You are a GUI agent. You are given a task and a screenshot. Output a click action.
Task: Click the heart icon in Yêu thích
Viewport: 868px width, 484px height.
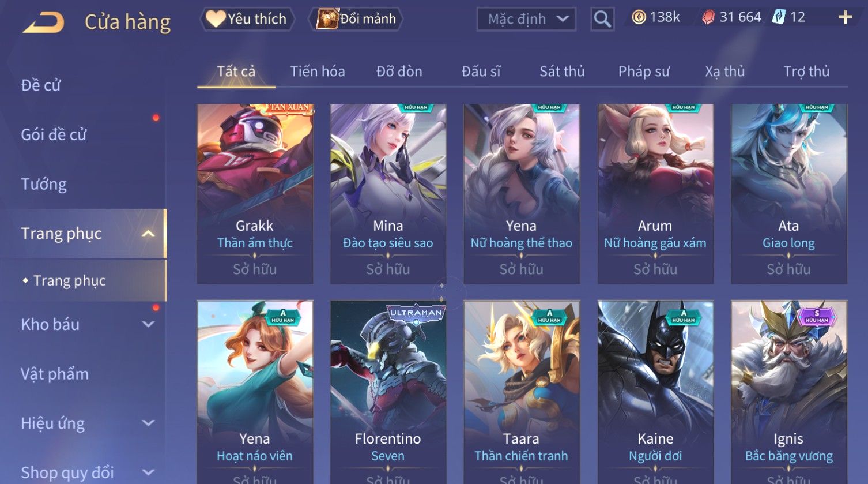216,19
